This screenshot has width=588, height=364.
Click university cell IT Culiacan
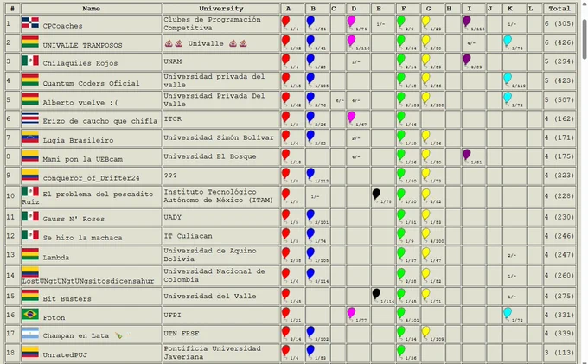tap(221, 236)
